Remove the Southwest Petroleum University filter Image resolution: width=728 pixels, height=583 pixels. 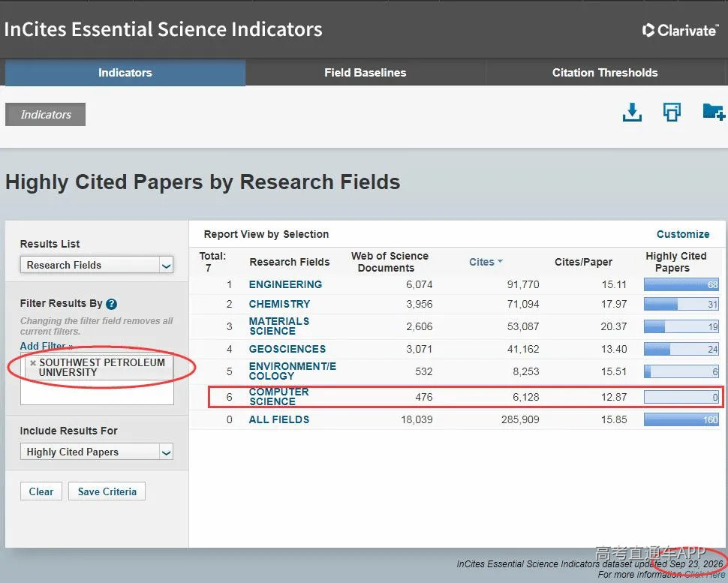tap(33, 363)
